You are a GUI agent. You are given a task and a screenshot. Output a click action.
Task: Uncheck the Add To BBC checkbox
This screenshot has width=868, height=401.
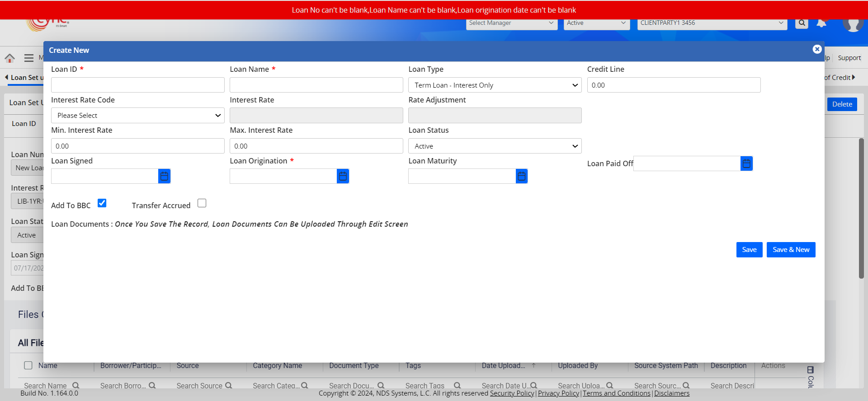tap(102, 203)
